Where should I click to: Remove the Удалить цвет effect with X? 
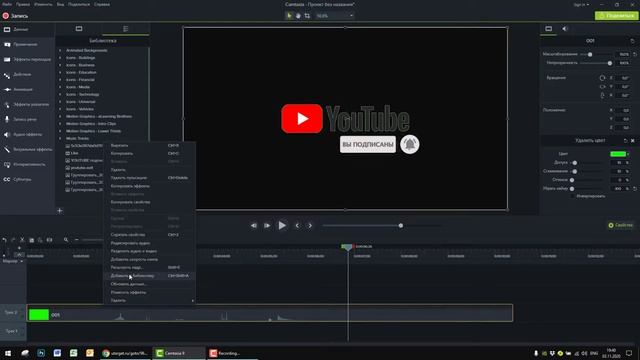coord(633,140)
